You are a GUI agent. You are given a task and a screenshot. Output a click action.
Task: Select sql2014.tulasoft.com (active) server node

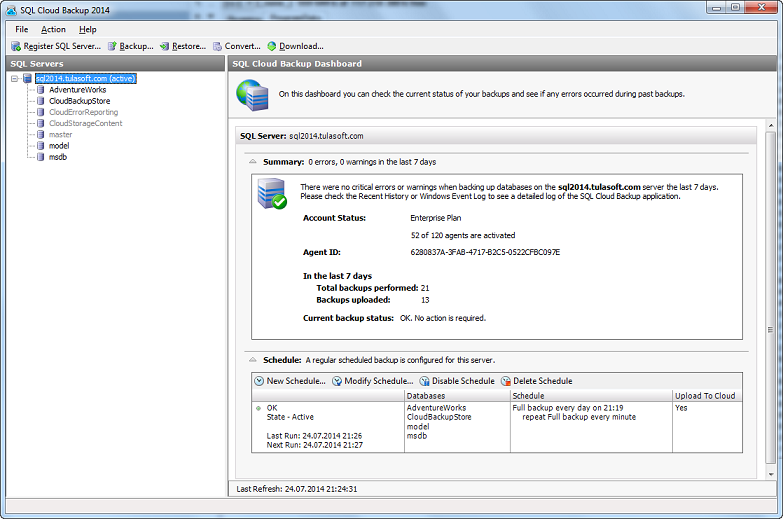pos(86,78)
